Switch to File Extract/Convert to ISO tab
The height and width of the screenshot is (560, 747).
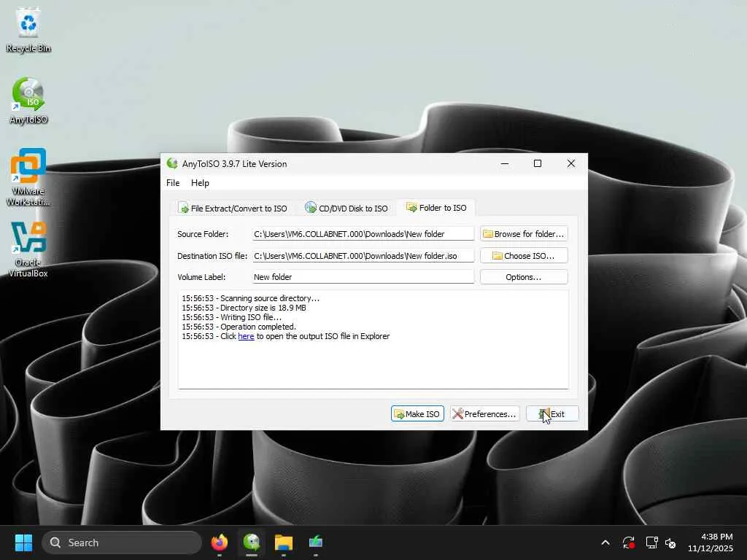[x=233, y=208]
